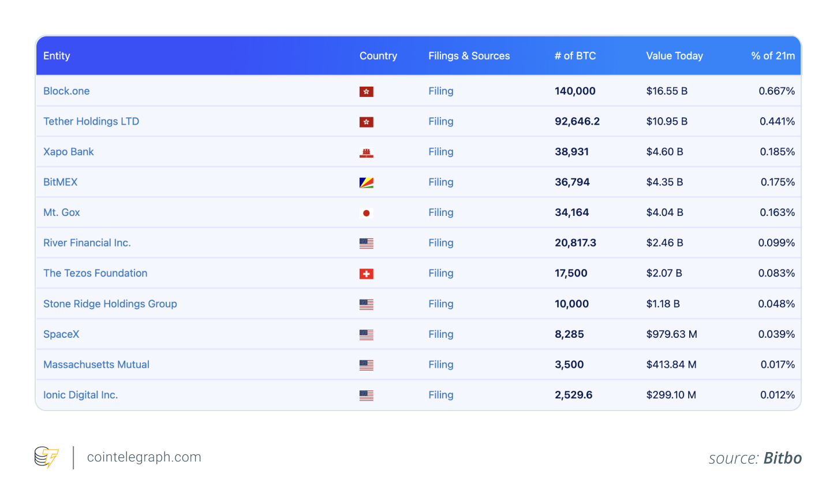Select the Value Today column header
Image resolution: width=837 pixels, height=504 pixels.
click(674, 56)
